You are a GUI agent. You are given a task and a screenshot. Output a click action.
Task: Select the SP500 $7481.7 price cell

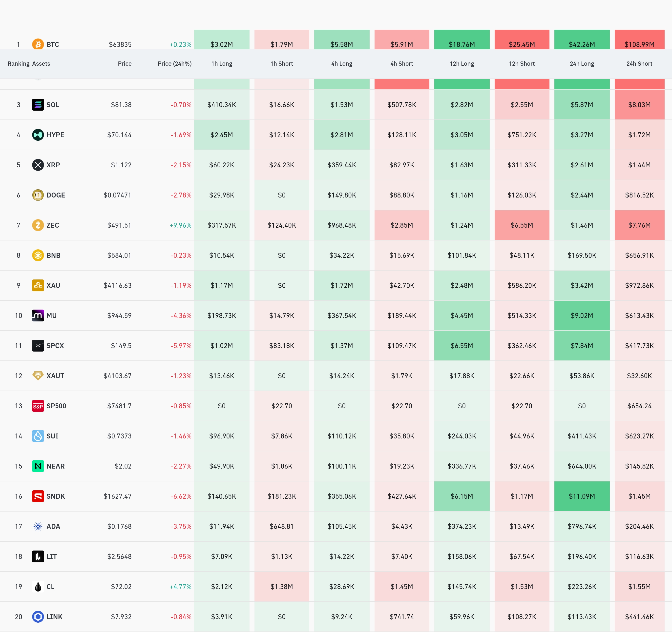(119, 406)
